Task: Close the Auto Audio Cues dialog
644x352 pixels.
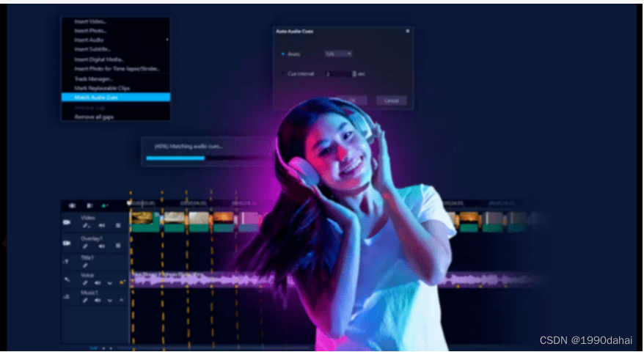Action: (x=407, y=31)
